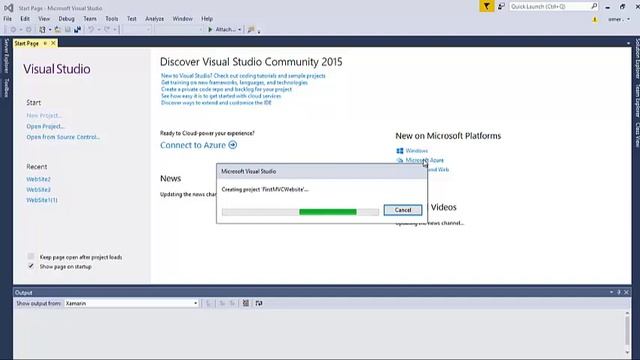
Task: Open the Show output from dropdown
Action: 131,303
